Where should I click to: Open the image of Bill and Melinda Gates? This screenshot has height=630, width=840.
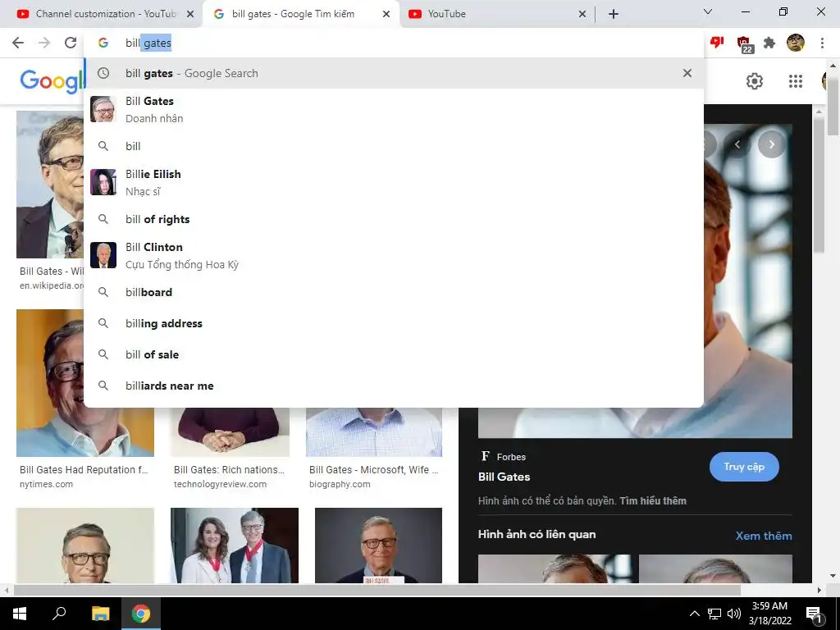point(234,546)
